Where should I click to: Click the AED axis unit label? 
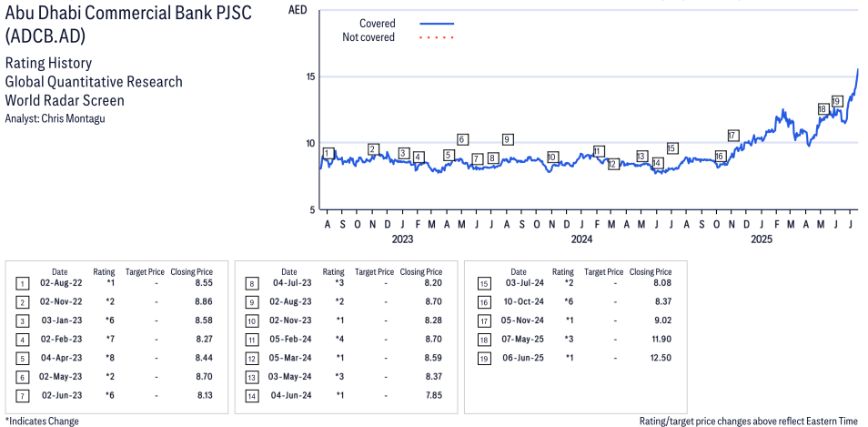(298, 9)
